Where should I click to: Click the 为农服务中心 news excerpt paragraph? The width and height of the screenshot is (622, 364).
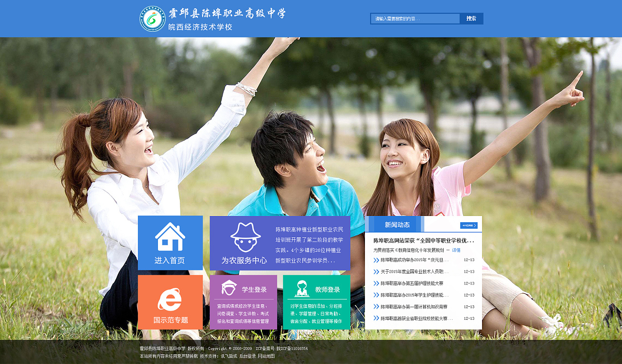(310, 245)
